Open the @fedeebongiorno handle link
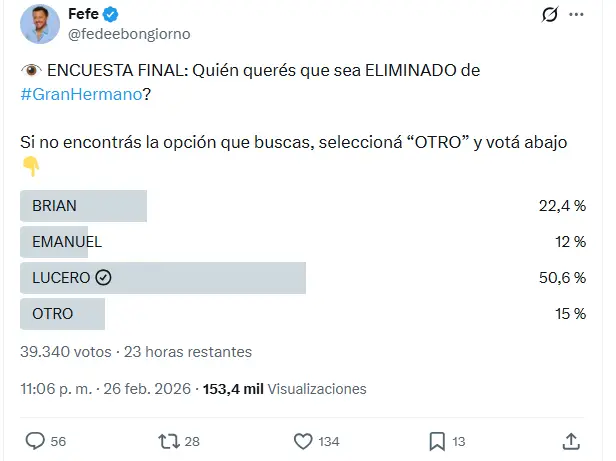This screenshot has height=461, width=616. click(126, 33)
